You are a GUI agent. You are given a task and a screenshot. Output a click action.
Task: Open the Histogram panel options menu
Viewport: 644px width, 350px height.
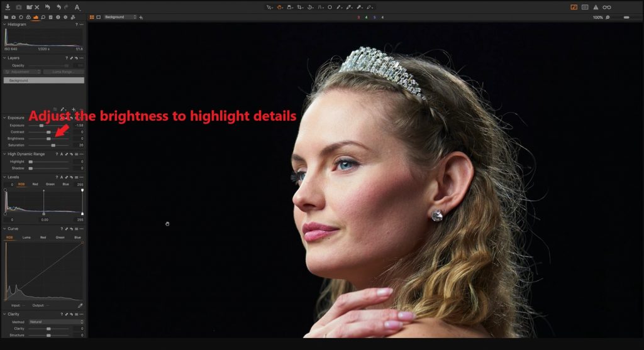coord(82,25)
